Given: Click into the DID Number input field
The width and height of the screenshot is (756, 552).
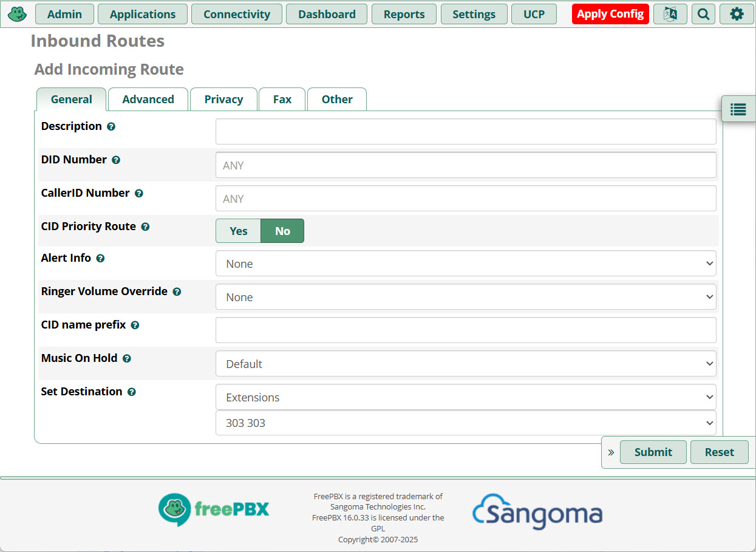Looking at the screenshot, I should click(465, 165).
